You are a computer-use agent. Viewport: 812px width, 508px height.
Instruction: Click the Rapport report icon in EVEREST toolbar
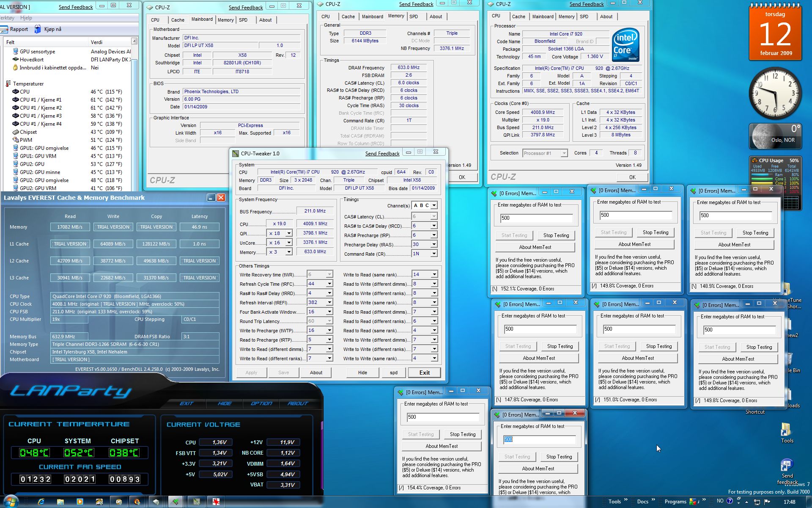4,29
